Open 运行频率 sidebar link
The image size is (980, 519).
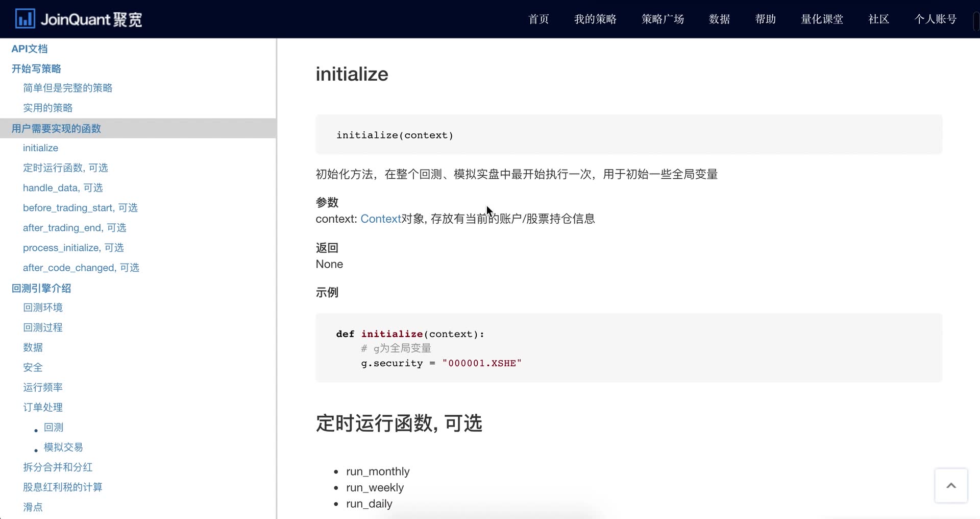43,387
